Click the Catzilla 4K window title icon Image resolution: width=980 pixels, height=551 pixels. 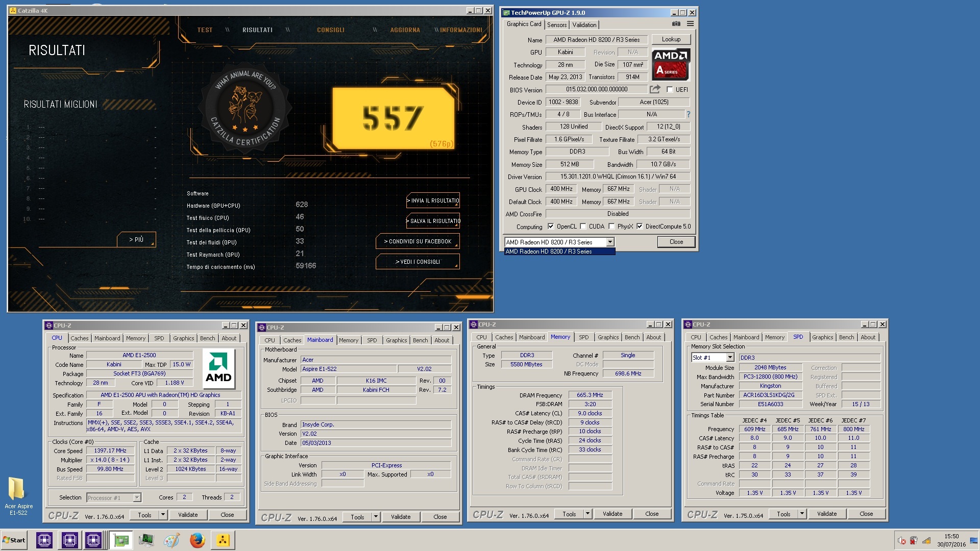pyautogui.click(x=13, y=11)
